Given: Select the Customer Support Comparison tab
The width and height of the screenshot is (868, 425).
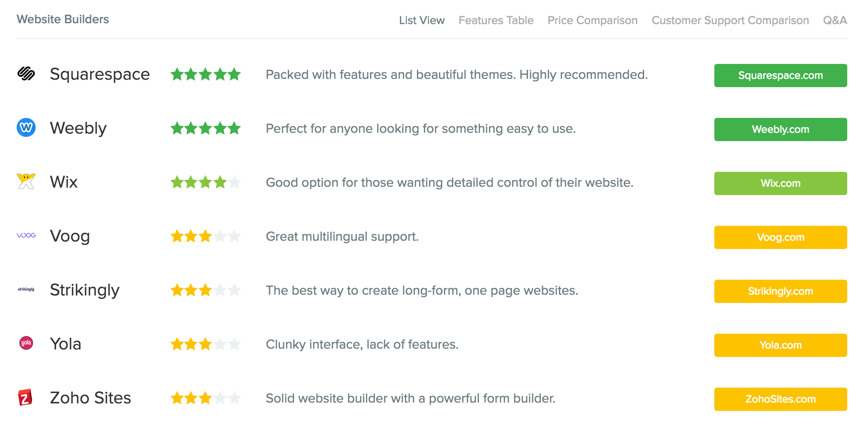Looking at the screenshot, I should [x=730, y=20].
